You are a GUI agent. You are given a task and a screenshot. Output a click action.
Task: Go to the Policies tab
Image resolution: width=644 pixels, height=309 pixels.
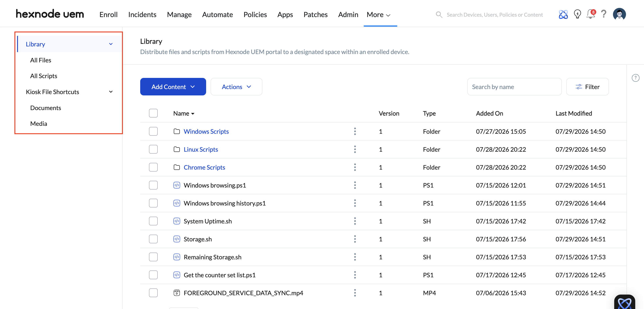(255, 15)
